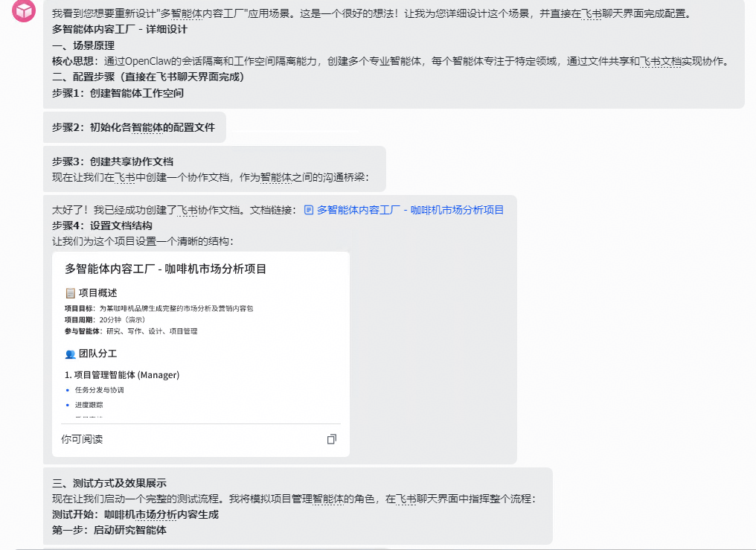Image resolution: width=756 pixels, height=550 pixels.
Task: Click the 核心思想 paragraph about OpenClaw
Action: tap(391, 61)
